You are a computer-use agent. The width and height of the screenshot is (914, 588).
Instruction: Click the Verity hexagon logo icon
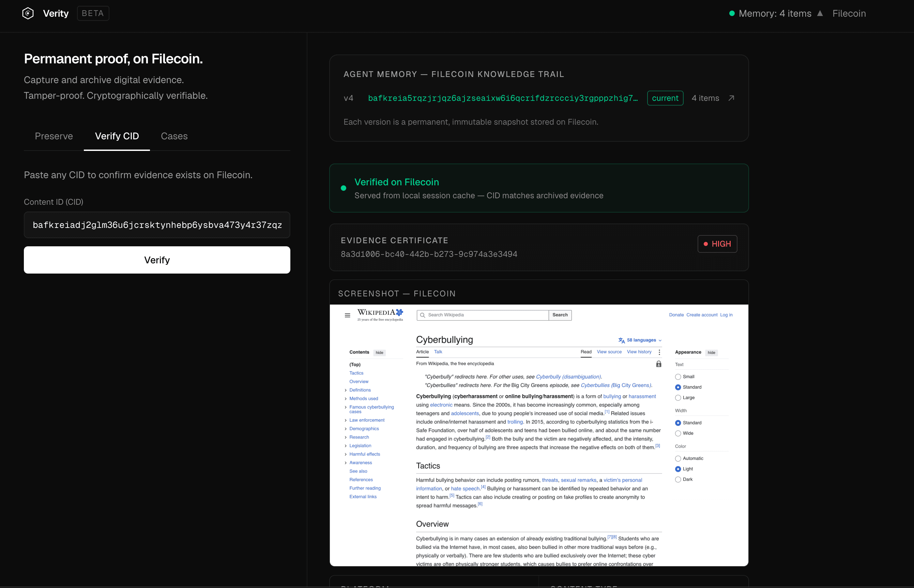point(28,13)
